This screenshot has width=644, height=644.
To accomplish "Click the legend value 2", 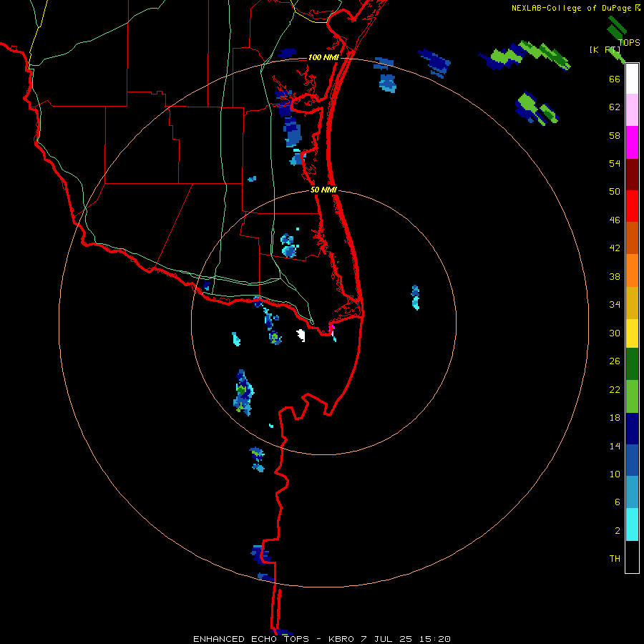I will tap(618, 531).
